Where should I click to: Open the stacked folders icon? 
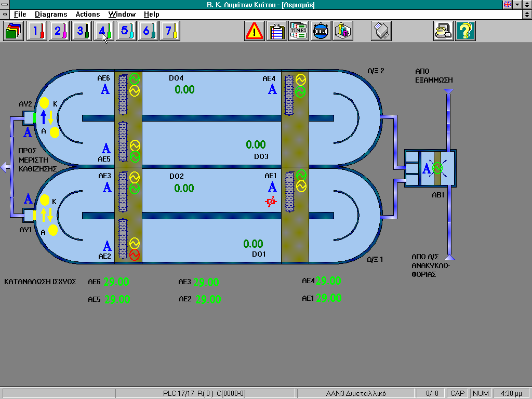(14, 31)
